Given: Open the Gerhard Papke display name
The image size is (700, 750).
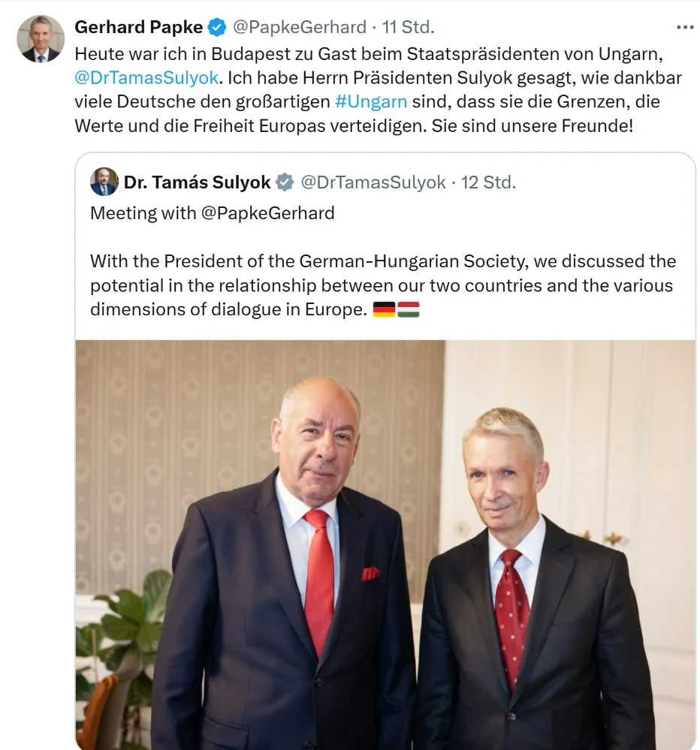Looking at the screenshot, I should [x=139, y=27].
